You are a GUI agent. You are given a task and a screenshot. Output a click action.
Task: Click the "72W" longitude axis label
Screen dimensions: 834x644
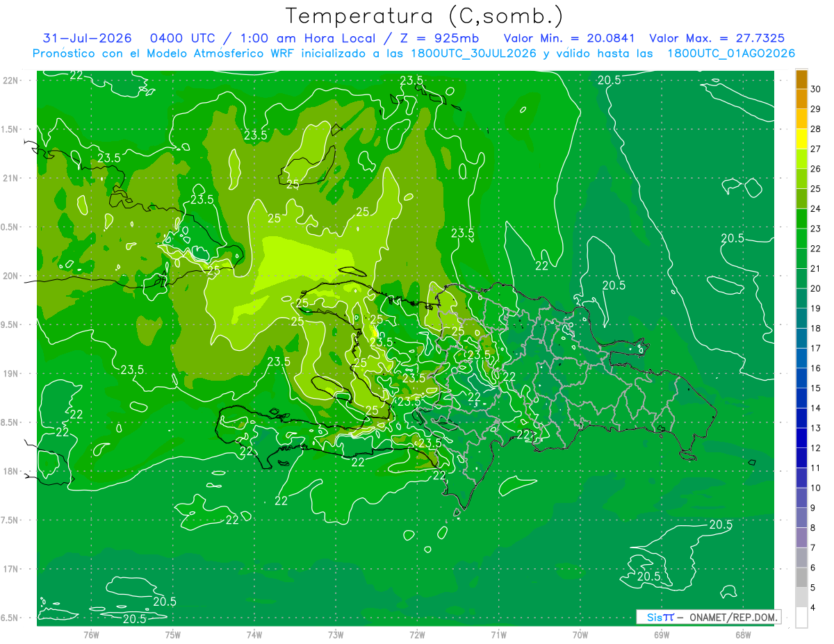(x=417, y=634)
